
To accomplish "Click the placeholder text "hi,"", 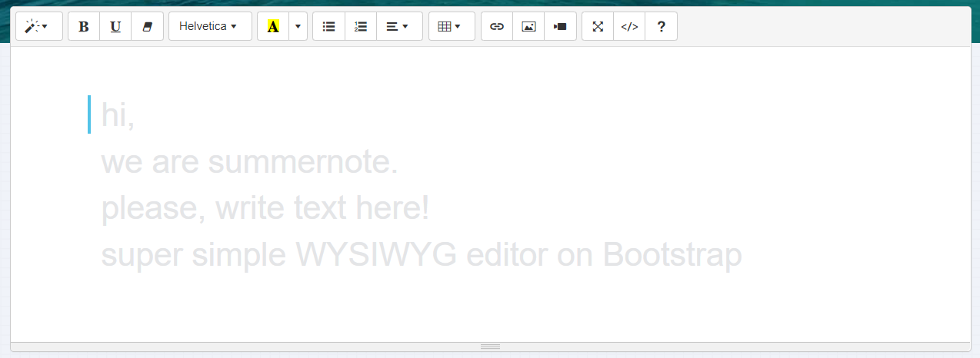I will tap(118, 115).
